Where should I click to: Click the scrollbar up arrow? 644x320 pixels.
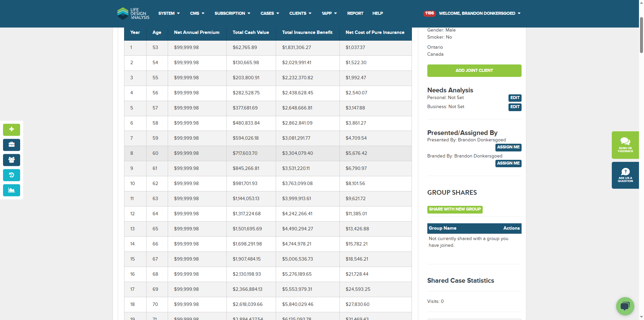tap(641, 3)
